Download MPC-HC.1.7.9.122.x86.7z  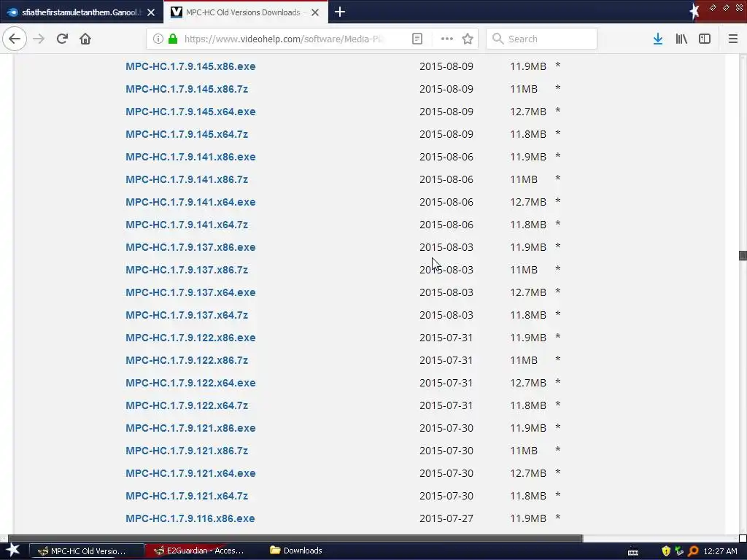(187, 360)
